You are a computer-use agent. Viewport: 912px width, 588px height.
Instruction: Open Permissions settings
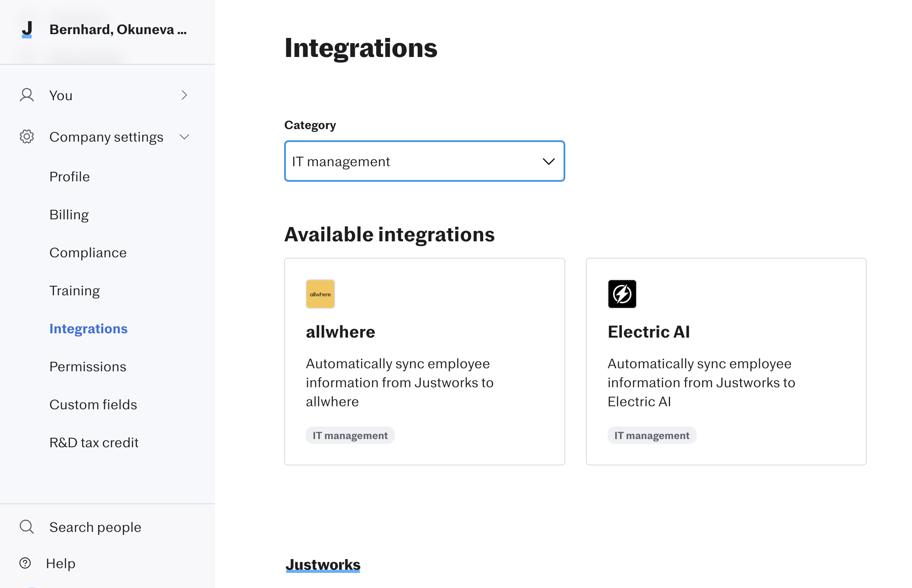(88, 367)
